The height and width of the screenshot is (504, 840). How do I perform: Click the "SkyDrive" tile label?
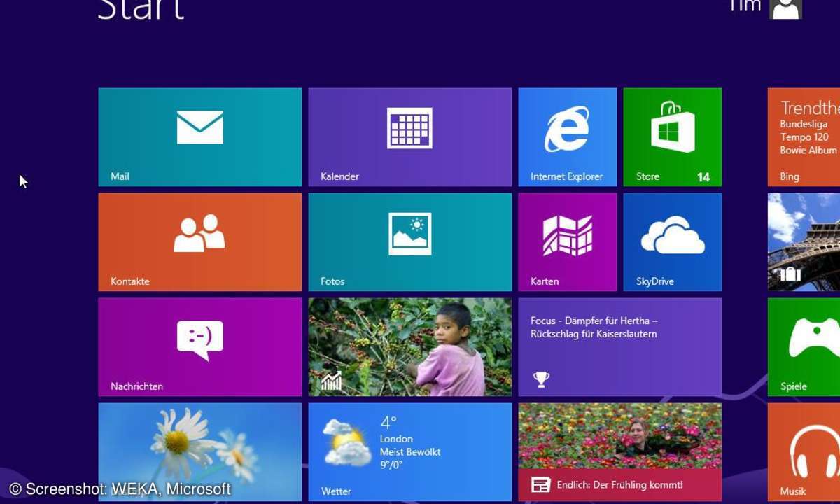pos(655,281)
